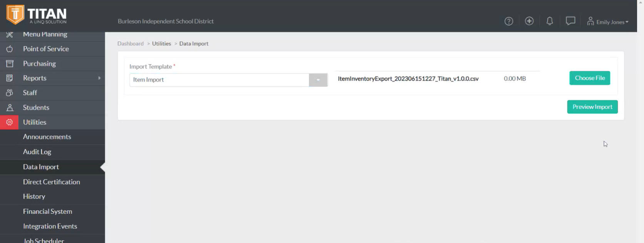Expand the Reports submenu arrow

(99, 78)
